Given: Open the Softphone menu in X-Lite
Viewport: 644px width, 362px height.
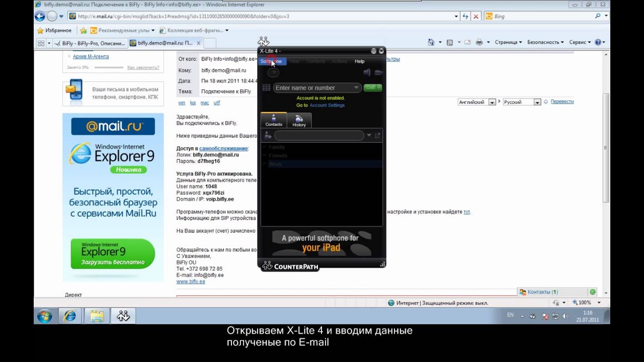Looking at the screenshot, I should (x=271, y=61).
